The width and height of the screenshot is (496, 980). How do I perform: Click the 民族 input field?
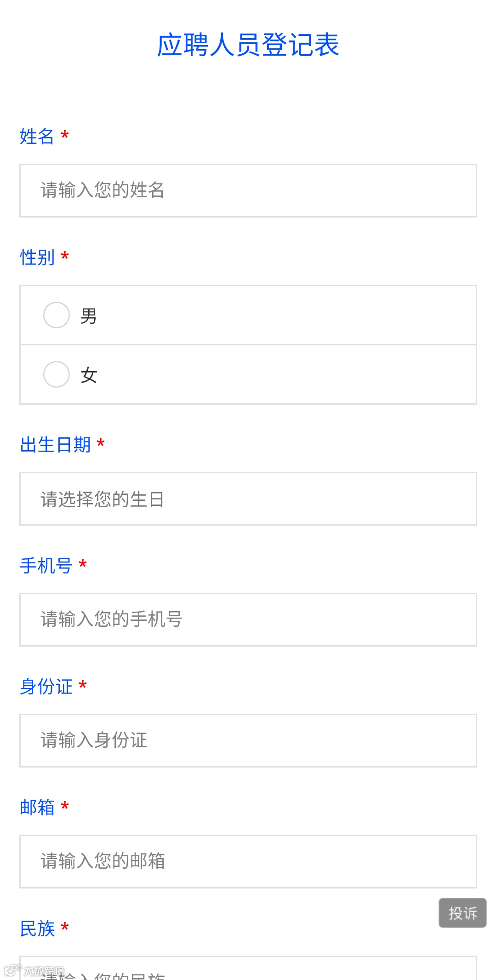248,968
